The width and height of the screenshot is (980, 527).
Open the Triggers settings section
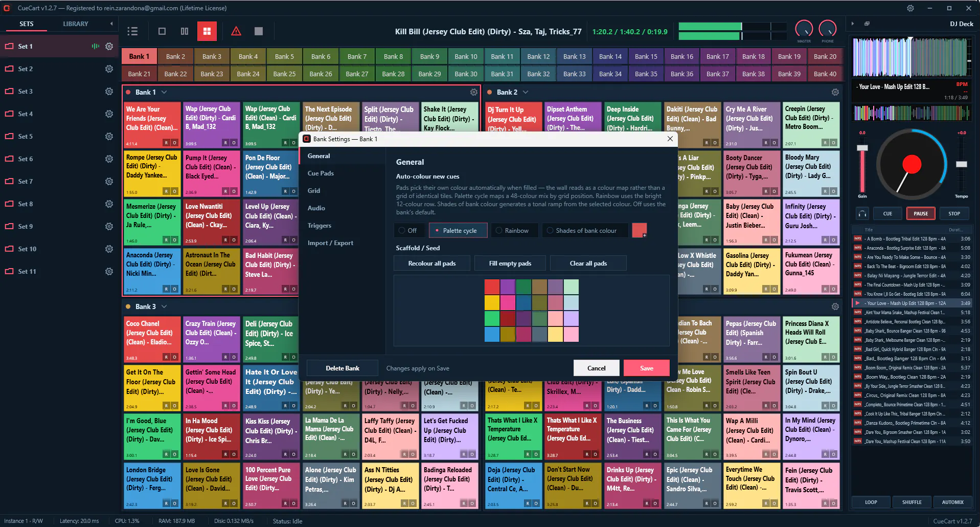coord(342,226)
